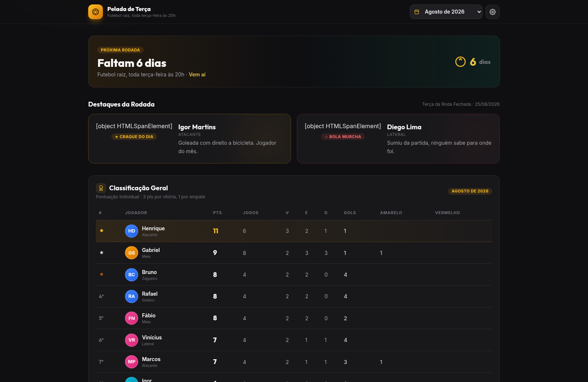Click the Vem aí link
Viewport: 588px width, 382px height.
tap(197, 75)
